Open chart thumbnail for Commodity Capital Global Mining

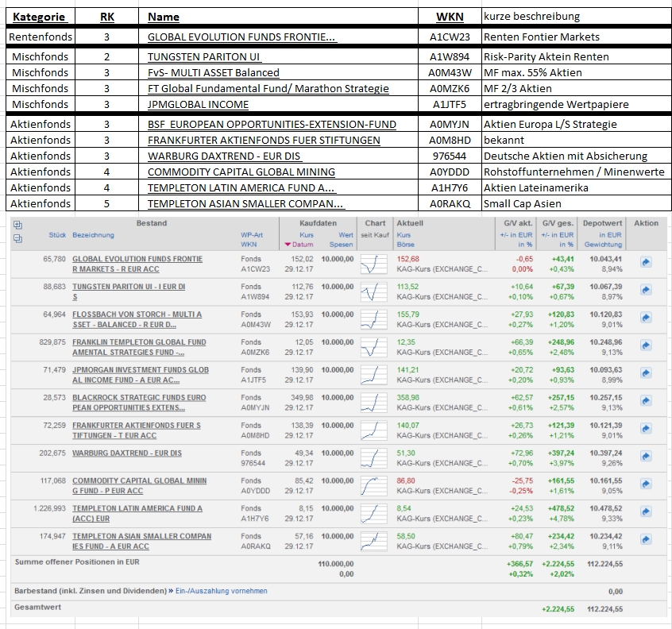[373, 486]
